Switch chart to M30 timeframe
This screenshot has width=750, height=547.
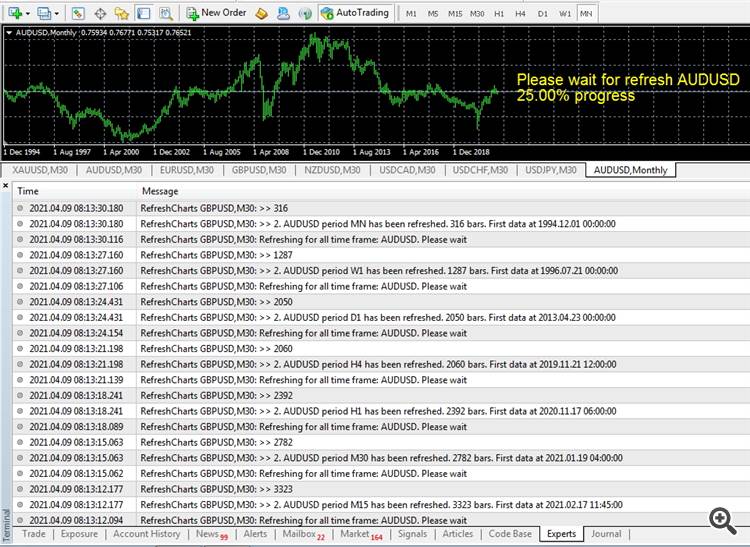coord(477,13)
